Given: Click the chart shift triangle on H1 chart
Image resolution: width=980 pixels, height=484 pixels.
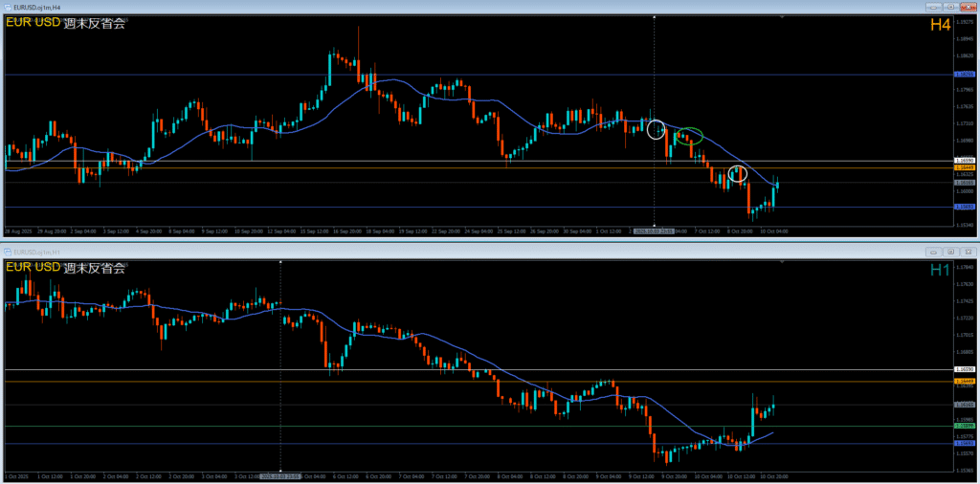Looking at the screenshot, I should (782, 261).
